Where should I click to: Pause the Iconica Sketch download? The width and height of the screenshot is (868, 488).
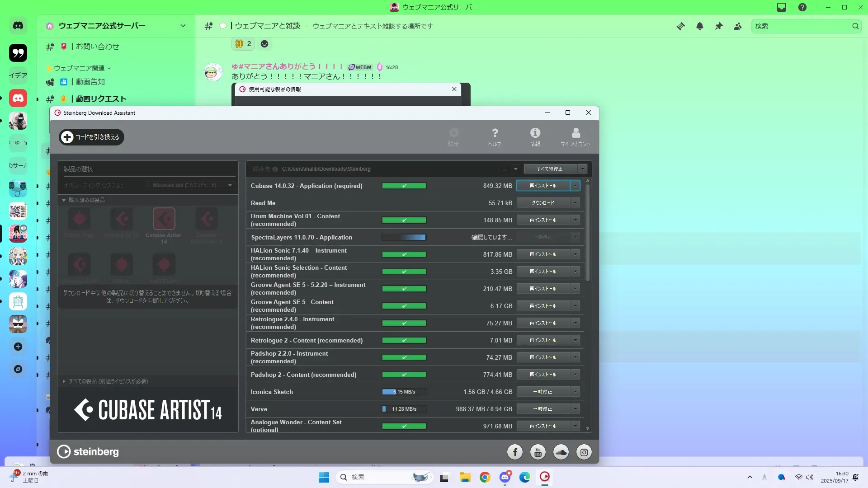(542, 392)
